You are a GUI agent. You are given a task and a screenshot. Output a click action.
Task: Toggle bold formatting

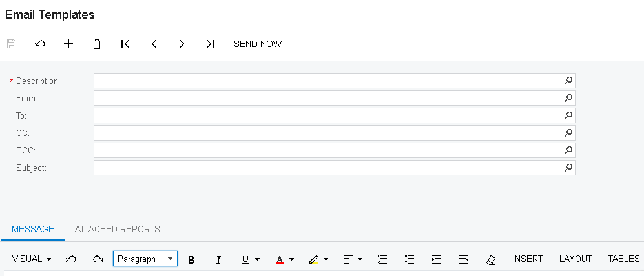coord(191,259)
